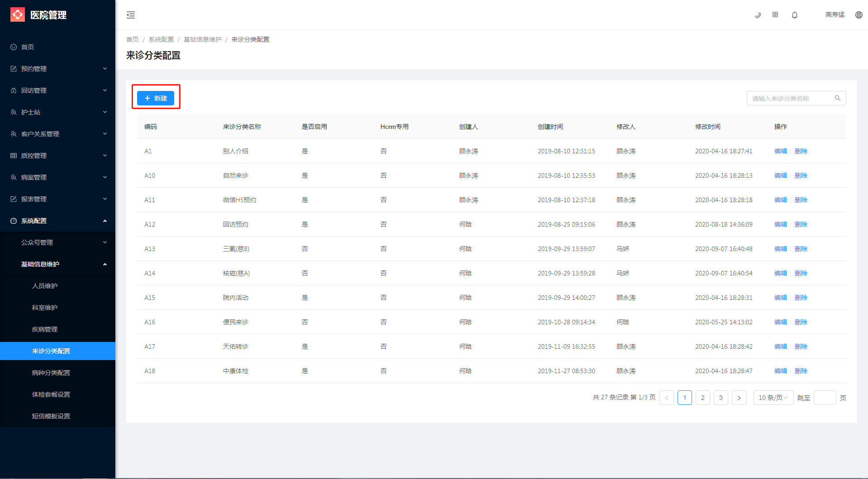The height and width of the screenshot is (479, 868).
Task: Edit row A14 核磁(慈A)
Action: point(781,273)
